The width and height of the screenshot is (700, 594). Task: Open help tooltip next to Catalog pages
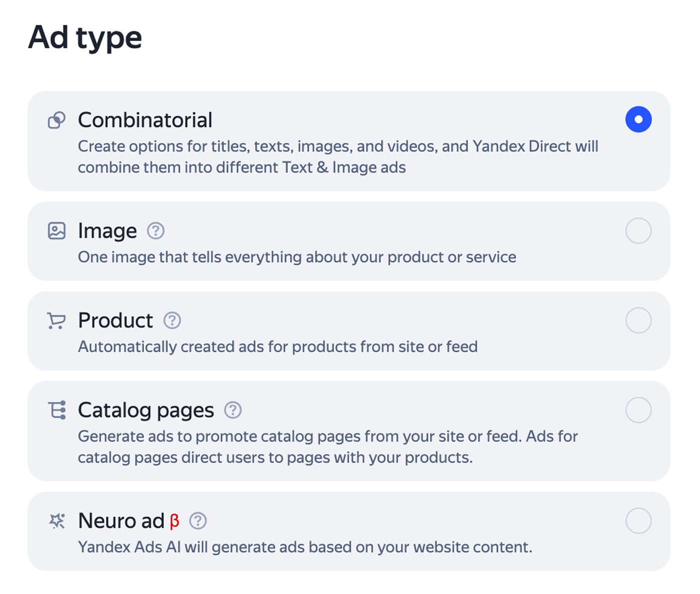click(232, 410)
